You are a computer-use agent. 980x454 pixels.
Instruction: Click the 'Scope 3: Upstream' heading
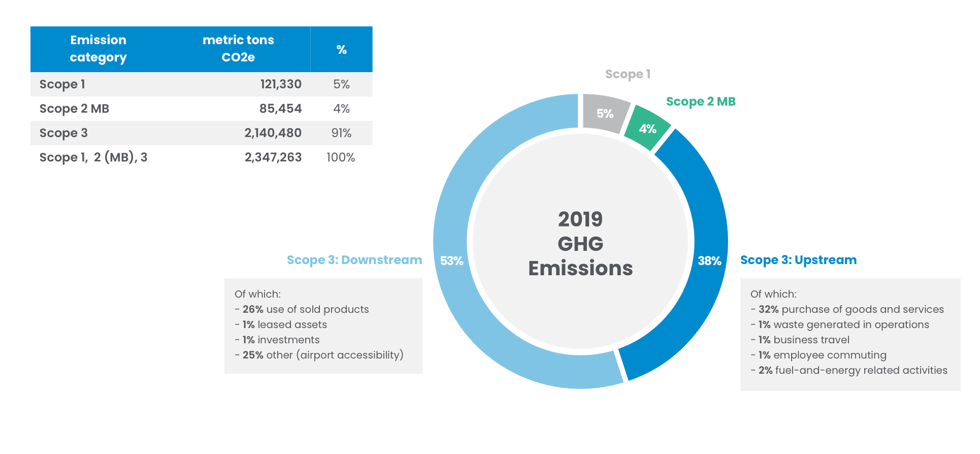[x=798, y=260]
